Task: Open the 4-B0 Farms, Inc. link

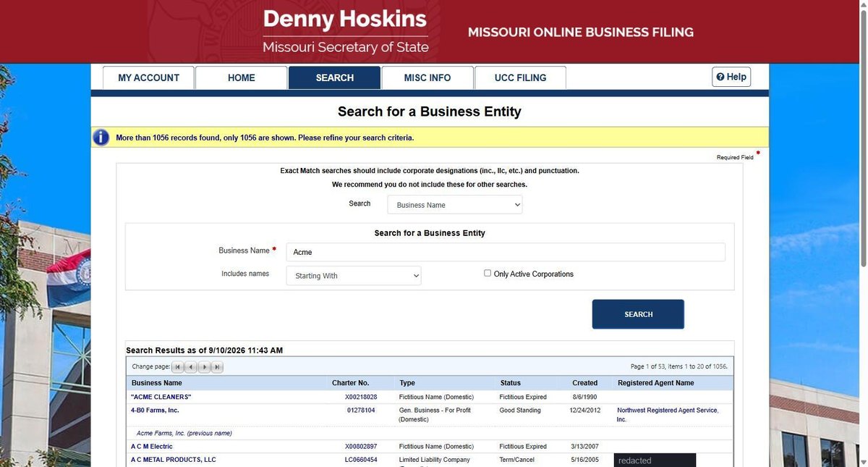Action: [155, 411]
